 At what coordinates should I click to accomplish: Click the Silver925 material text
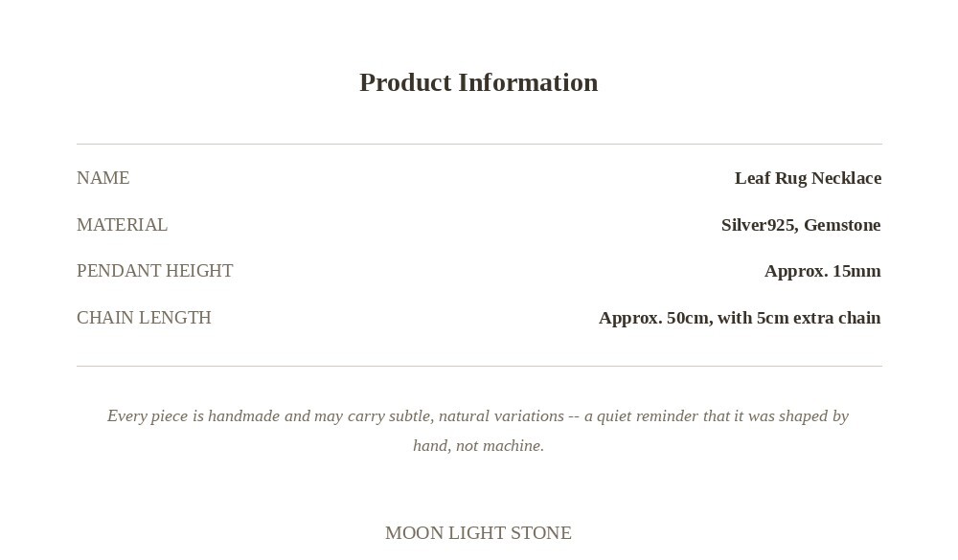click(x=760, y=225)
